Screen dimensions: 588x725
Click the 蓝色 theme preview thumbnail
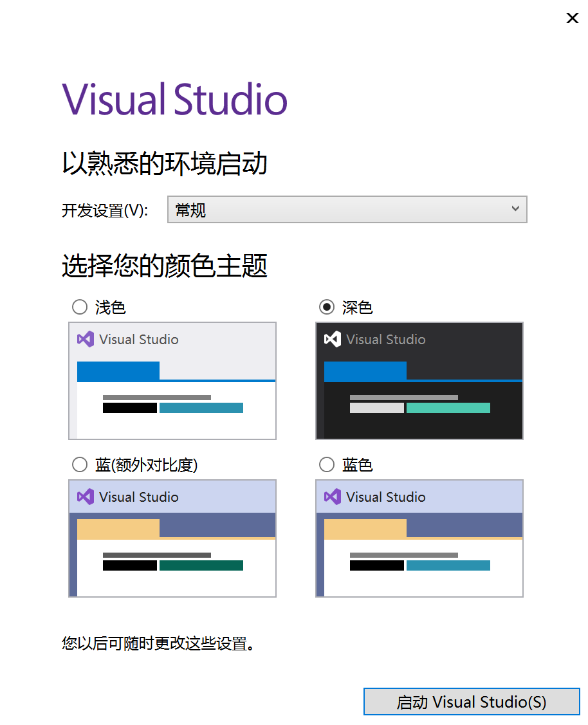coord(419,538)
